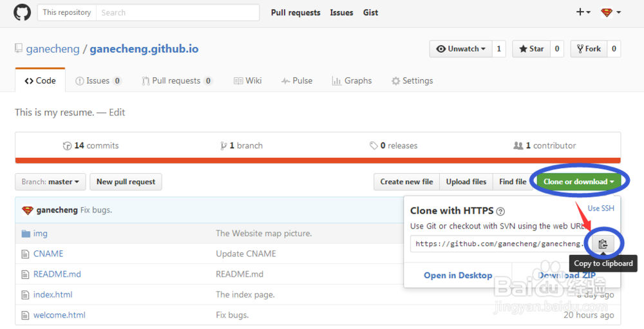This screenshot has width=644, height=329.
Task: Open the user avatar menu
Action: pos(611,12)
